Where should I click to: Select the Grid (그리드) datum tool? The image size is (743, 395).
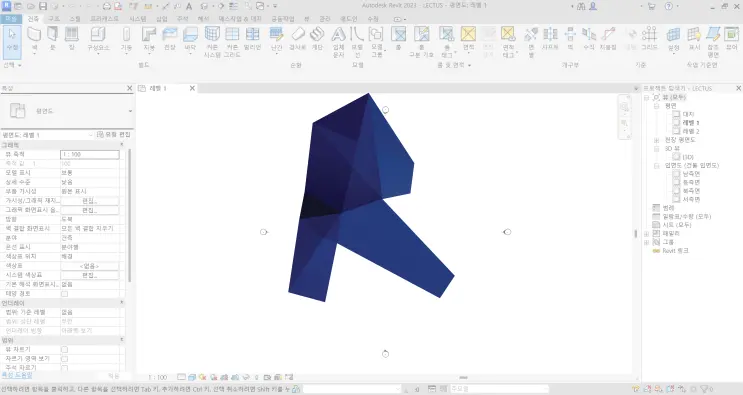649,39
